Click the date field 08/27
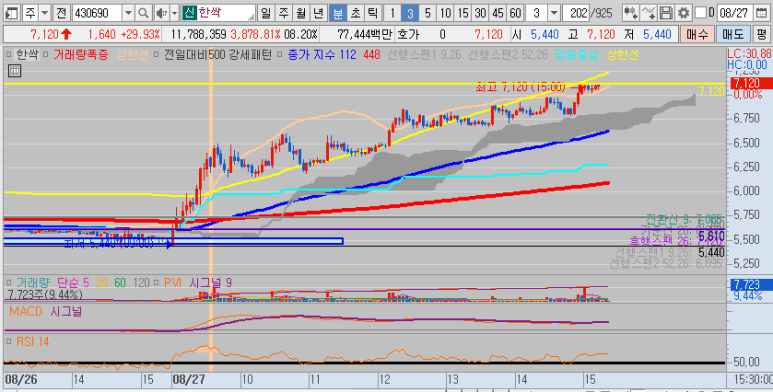Screen dimensions: 773x392 coord(735,13)
